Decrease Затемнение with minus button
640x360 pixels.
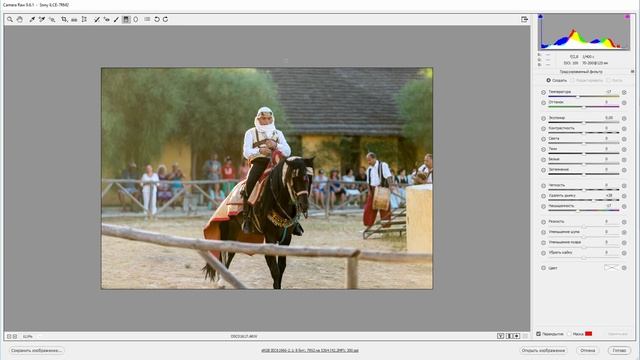click(x=543, y=170)
